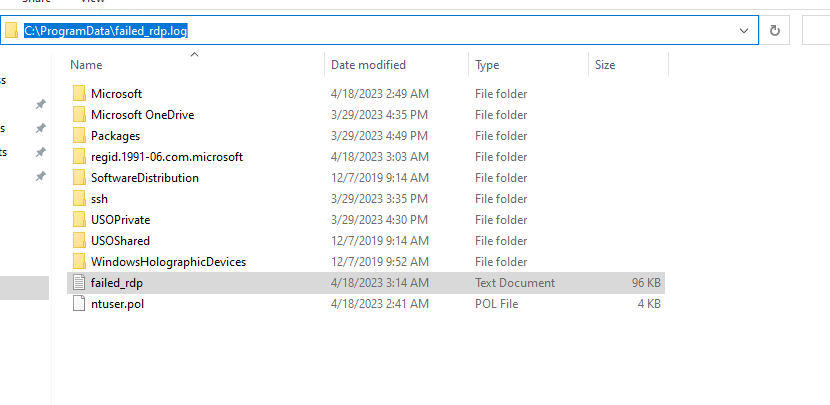Viewport: 830px width, 405px height.
Task: Sort by Name column header
Action: tap(86, 65)
